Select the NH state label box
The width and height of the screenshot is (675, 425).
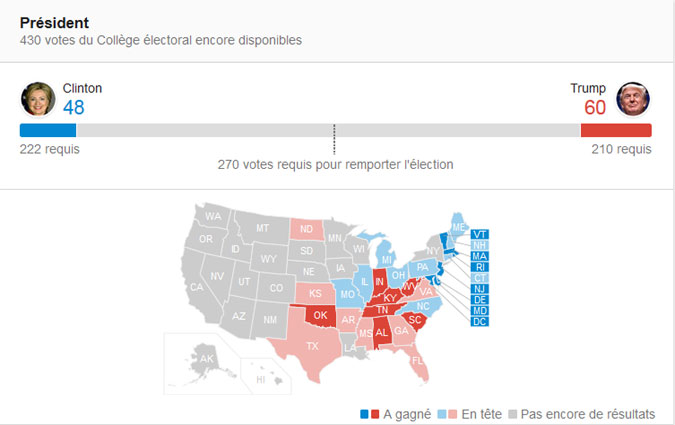(x=480, y=245)
